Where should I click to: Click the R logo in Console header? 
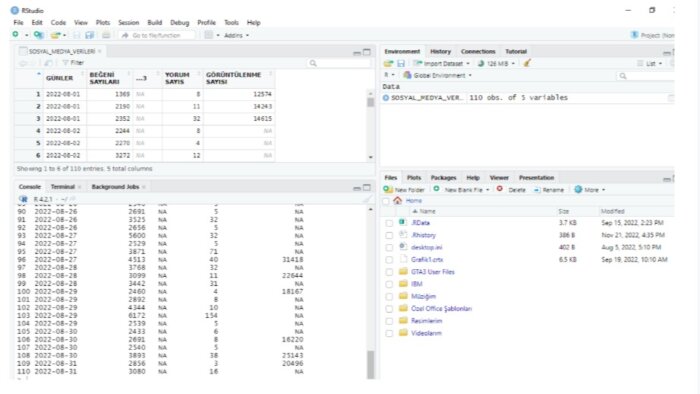click(23, 199)
